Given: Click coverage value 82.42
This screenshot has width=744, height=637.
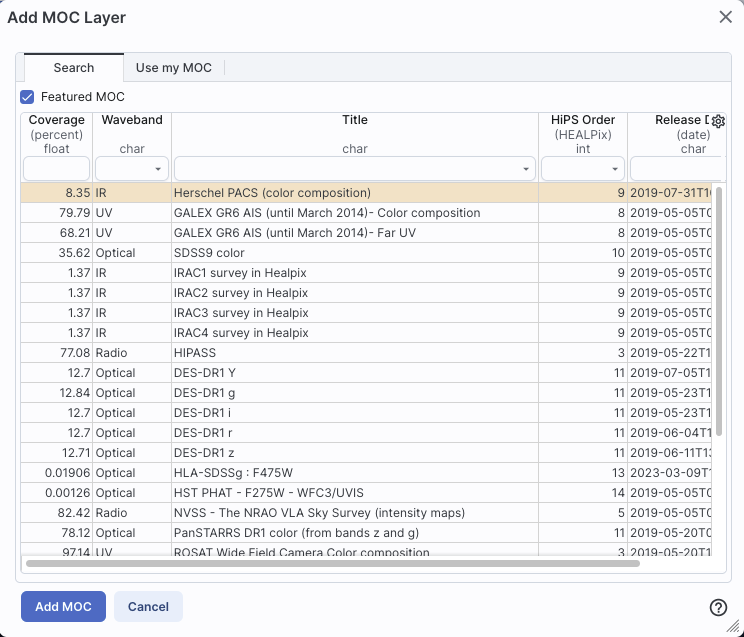Looking at the screenshot, I should tap(74, 513).
